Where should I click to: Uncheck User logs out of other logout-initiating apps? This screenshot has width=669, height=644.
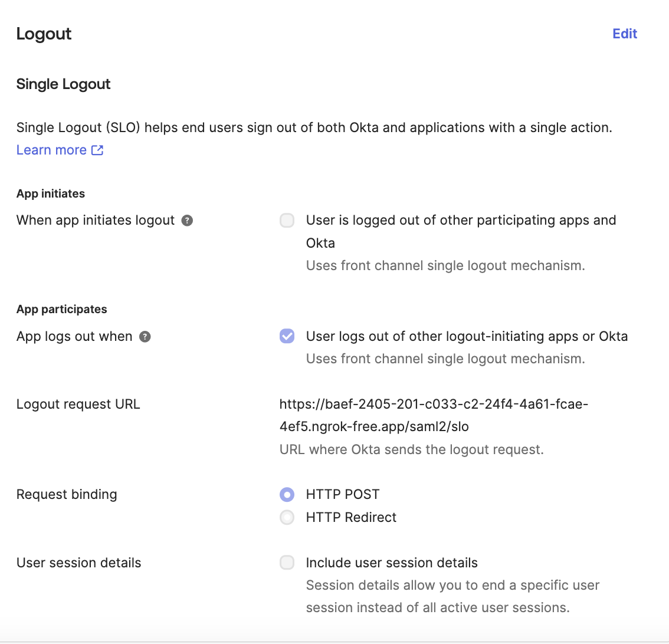pos(287,336)
